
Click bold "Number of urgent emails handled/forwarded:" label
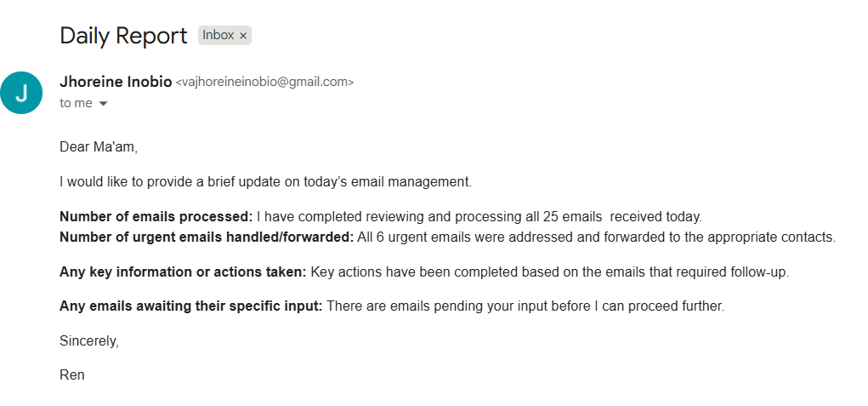click(x=206, y=237)
